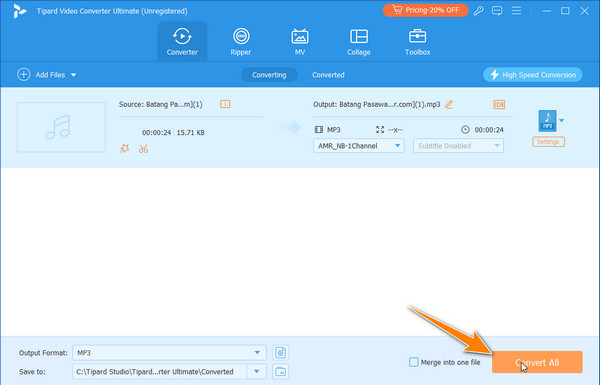This screenshot has width=600, height=385.
Task: Select the Converting tab
Action: point(269,75)
